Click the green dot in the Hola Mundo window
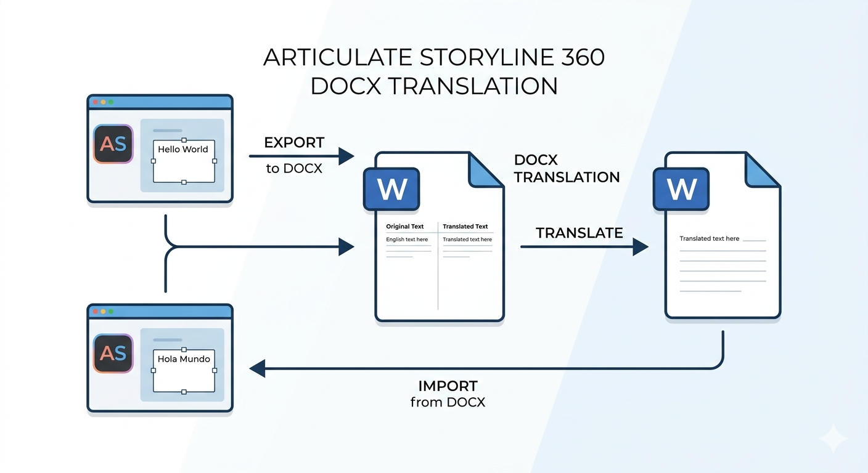The width and height of the screenshot is (868, 473). coord(111,312)
